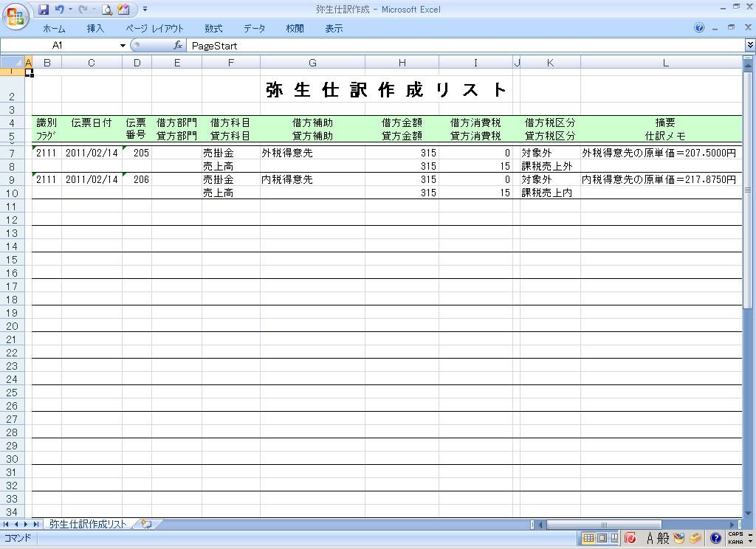Select row 20 header
The image size is (756, 549).
pyautogui.click(x=12, y=326)
